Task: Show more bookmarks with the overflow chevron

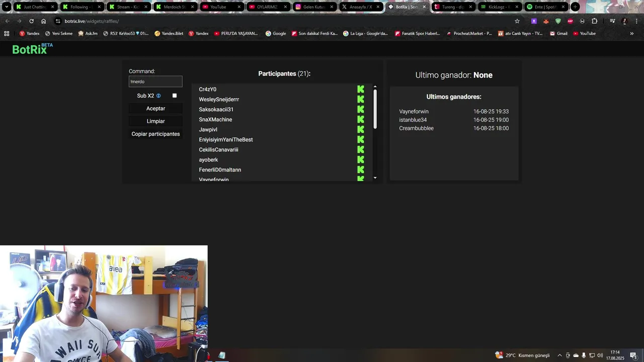Action: 632,33
